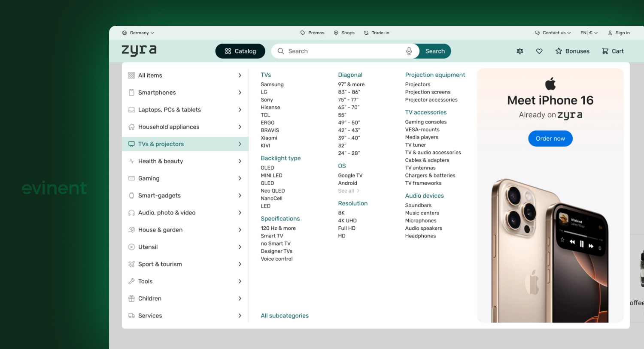Screen dimensions: 644x349
Task: Click the Search input field
Action: click(346, 51)
